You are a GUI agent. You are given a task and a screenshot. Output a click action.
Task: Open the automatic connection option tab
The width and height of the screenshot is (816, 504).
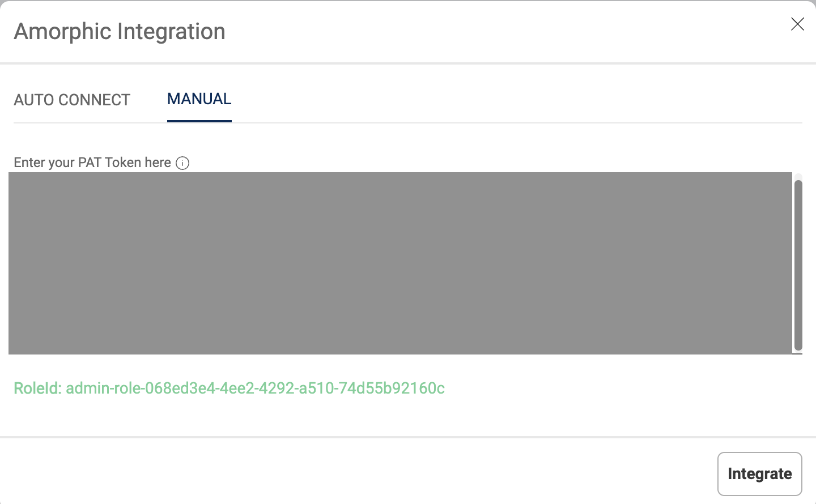[72, 100]
